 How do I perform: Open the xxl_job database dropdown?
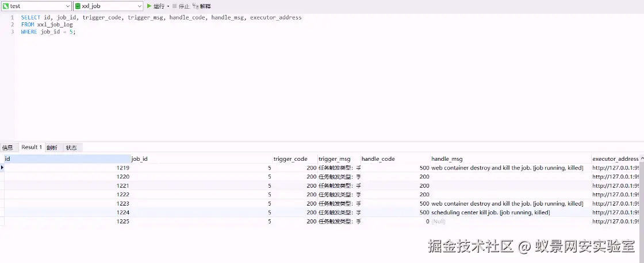pyautogui.click(x=108, y=6)
